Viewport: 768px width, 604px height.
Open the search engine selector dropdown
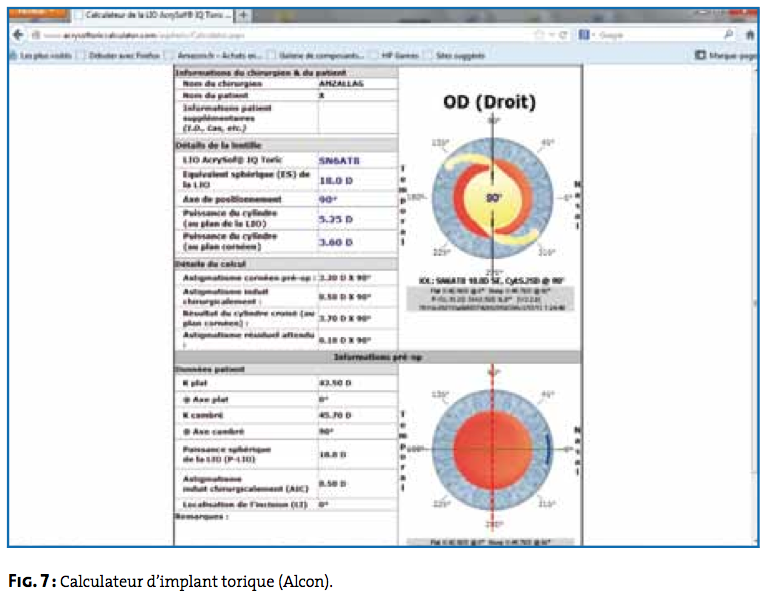click(x=586, y=35)
